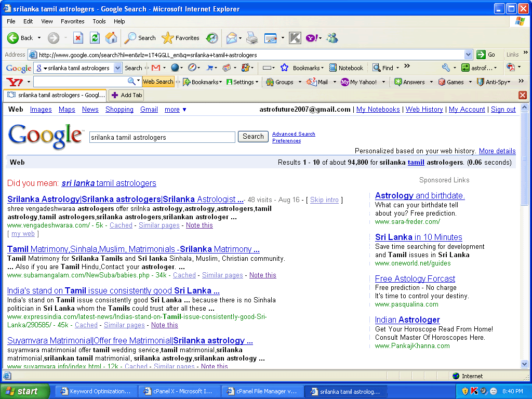Switch to Keyword Optimization taskbar window
This screenshot has height=399, width=532.
click(x=96, y=391)
